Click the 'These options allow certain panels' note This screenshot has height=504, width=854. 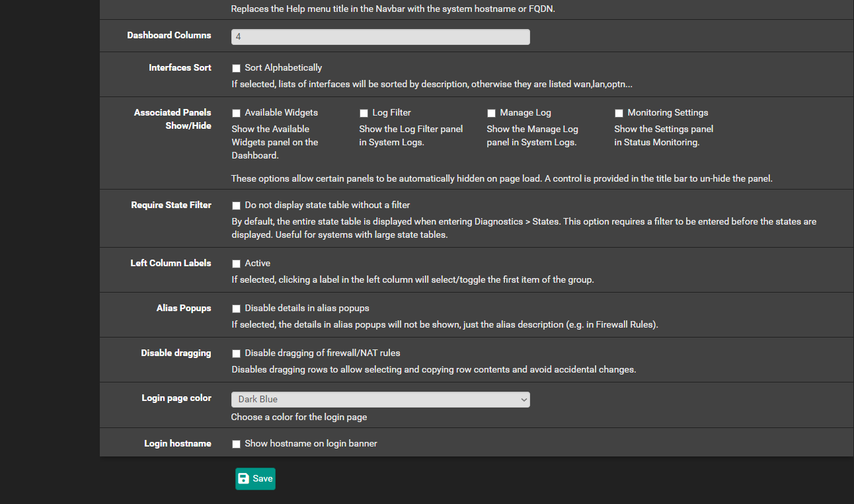coord(502,178)
